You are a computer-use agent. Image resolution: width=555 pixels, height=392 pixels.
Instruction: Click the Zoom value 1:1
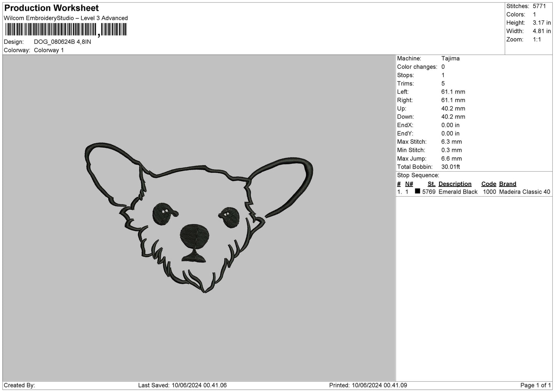pos(537,40)
